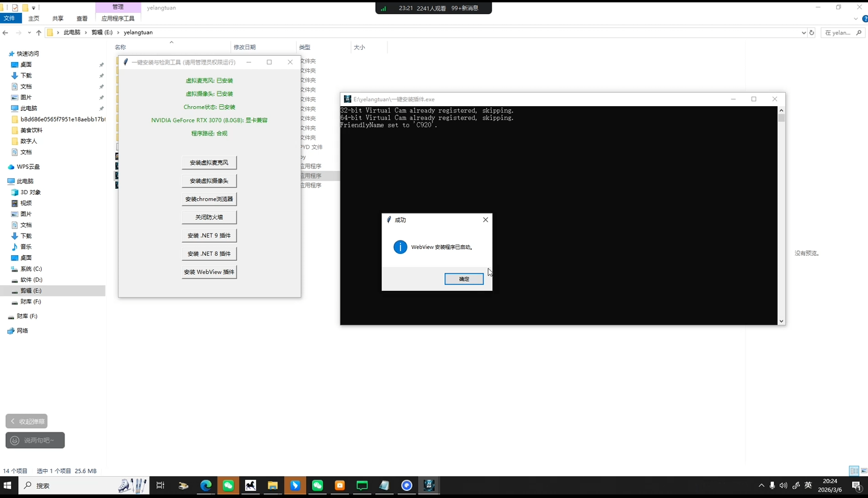Switch to large thumbnails view
This screenshot has height=498, width=868.
(864, 471)
